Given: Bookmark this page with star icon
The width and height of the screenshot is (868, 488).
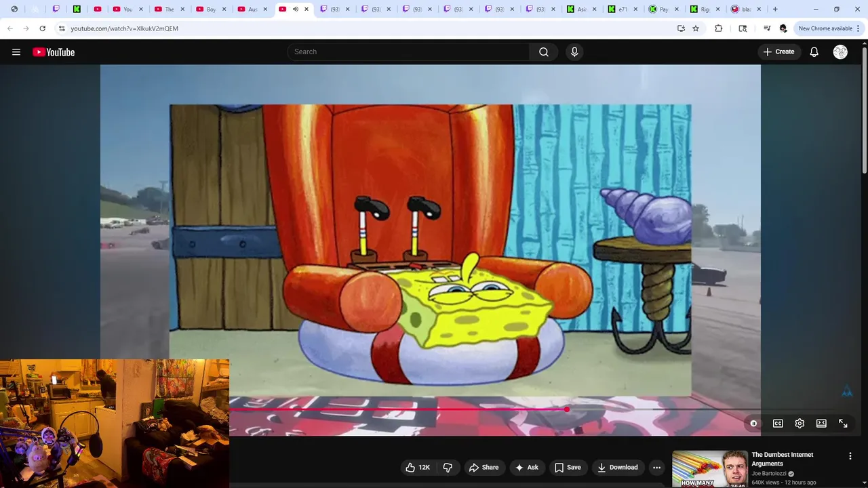Looking at the screenshot, I should (x=696, y=28).
